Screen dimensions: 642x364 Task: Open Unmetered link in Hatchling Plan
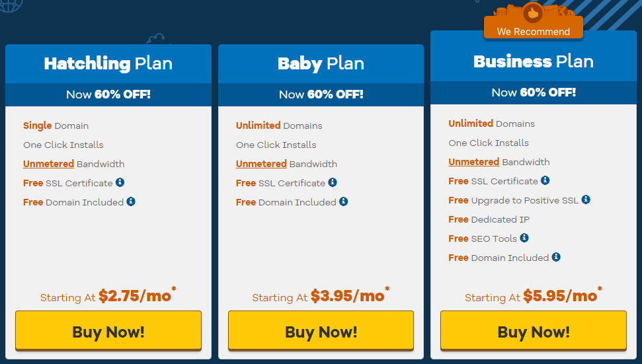[x=48, y=164]
